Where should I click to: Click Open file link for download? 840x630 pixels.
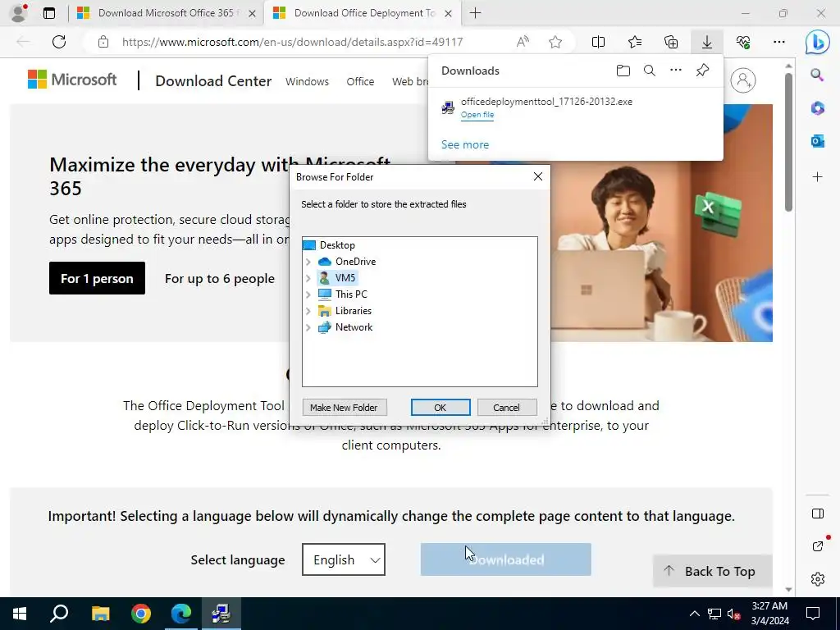pyautogui.click(x=477, y=115)
